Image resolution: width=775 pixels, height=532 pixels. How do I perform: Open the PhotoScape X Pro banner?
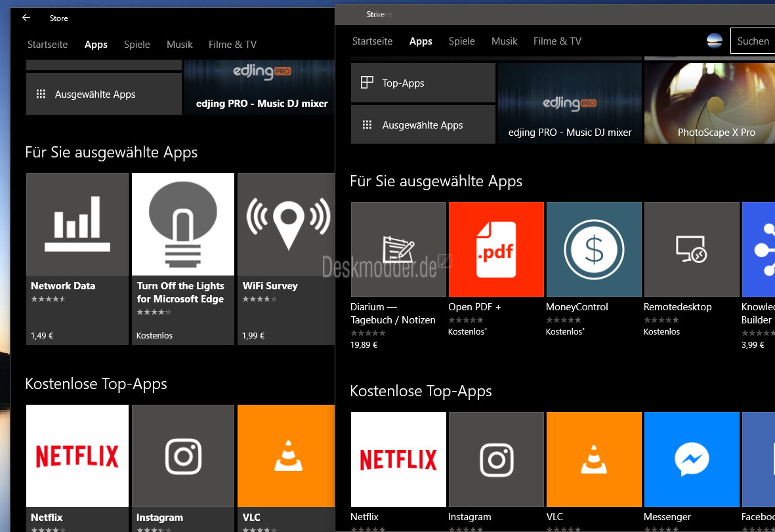click(x=710, y=103)
